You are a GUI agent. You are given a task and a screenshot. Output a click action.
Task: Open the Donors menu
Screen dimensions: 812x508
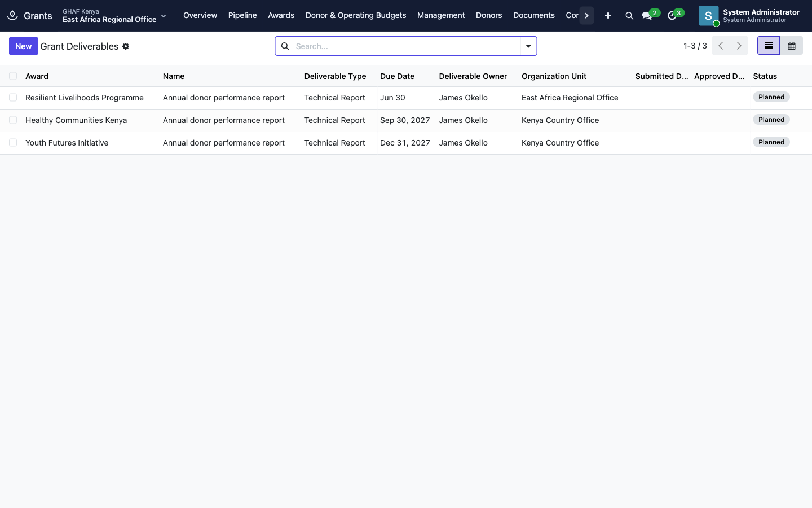489,16
